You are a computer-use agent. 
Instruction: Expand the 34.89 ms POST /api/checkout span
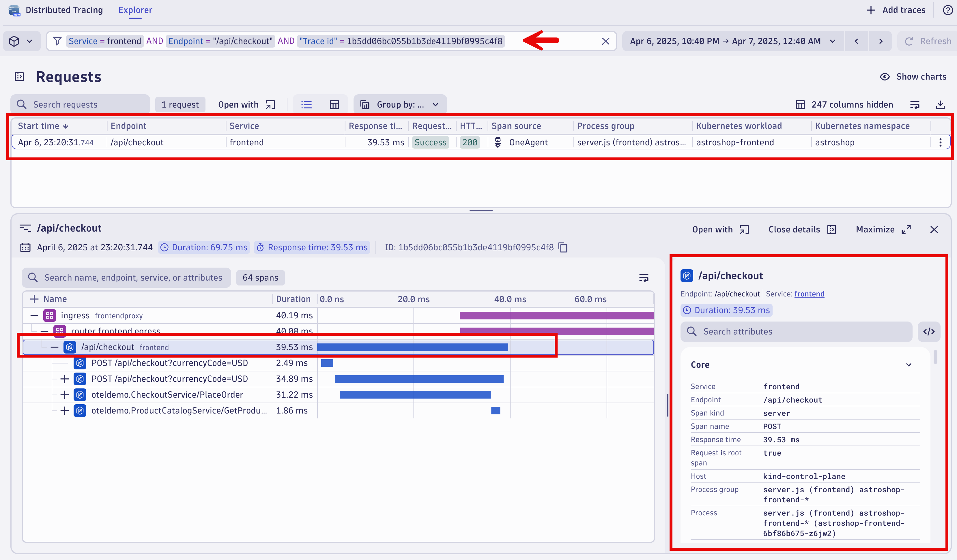tap(65, 379)
